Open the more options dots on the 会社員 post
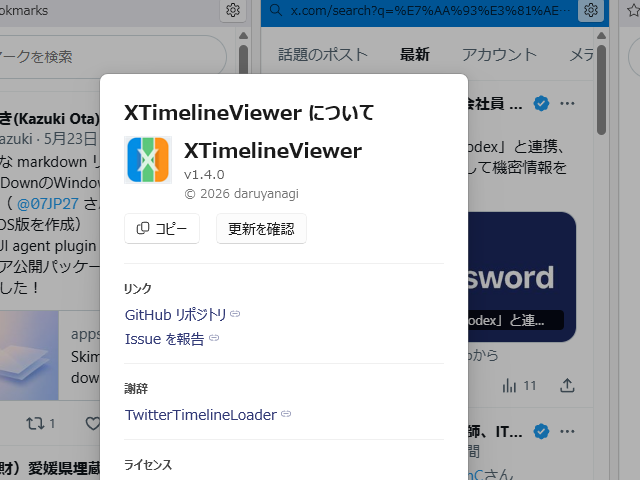The width and height of the screenshot is (640, 480). click(567, 104)
